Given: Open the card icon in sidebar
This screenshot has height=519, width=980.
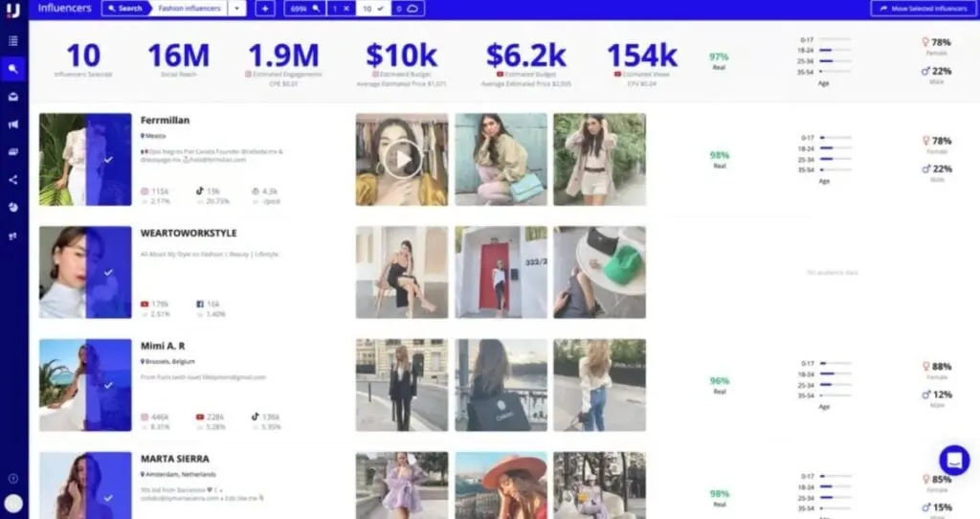Looking at the screenshot, I should coord(13,152).
